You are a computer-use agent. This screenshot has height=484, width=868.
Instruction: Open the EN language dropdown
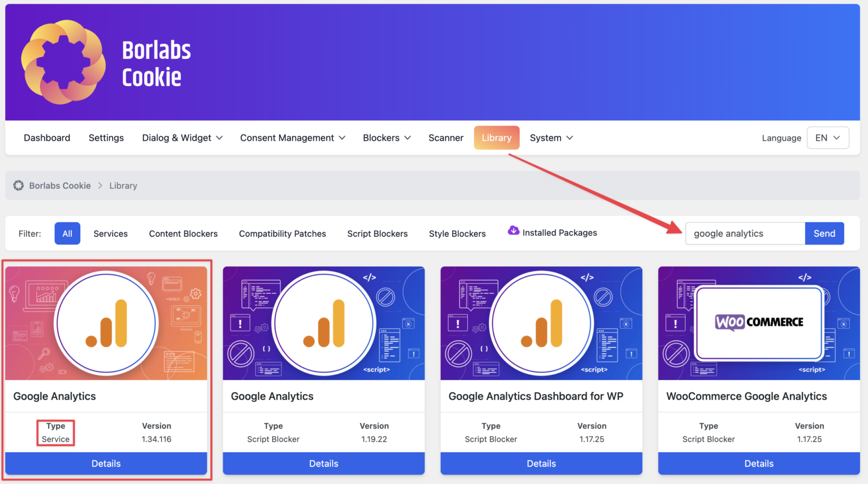pos(828,138)
